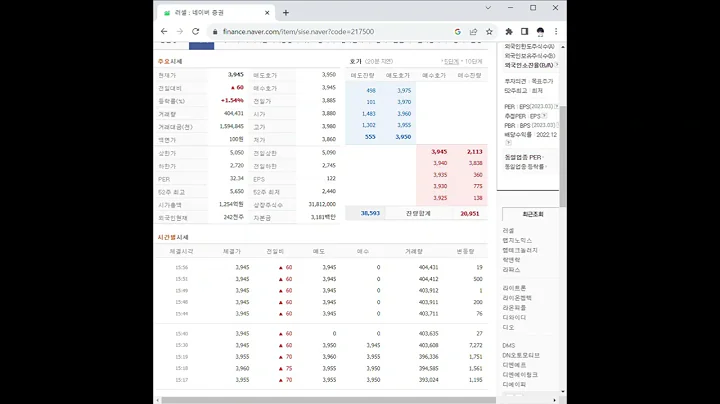Click the bid price 3,940 in the order book
The width and height of the screenshot is (720, 404).
[440, 163]
